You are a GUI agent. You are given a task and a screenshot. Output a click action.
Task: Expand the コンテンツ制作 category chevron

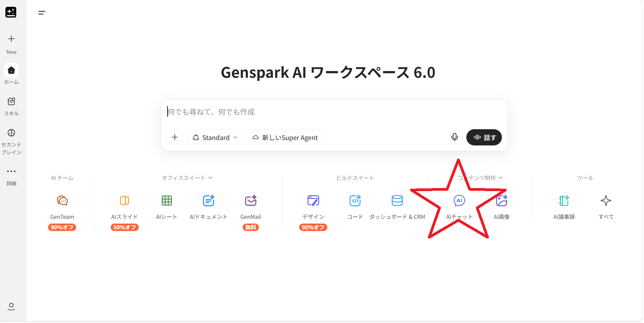coord(501,178)
